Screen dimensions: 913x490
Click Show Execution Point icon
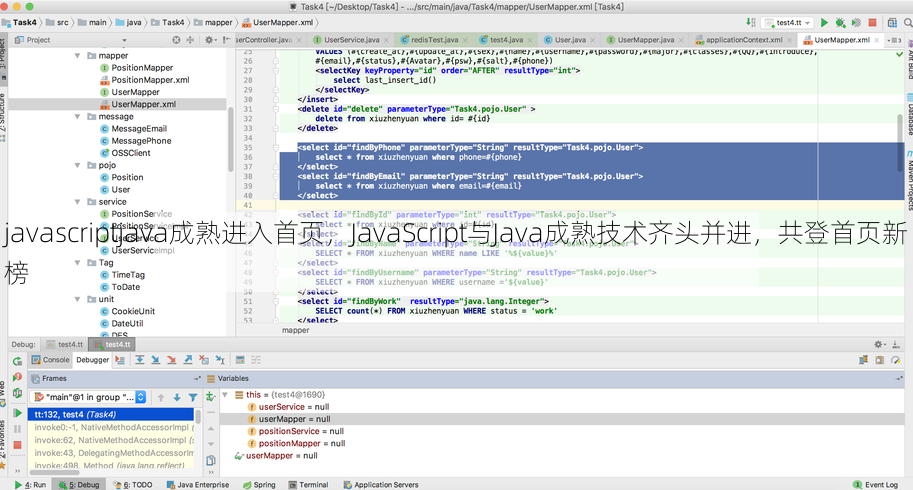click(120, 360)
